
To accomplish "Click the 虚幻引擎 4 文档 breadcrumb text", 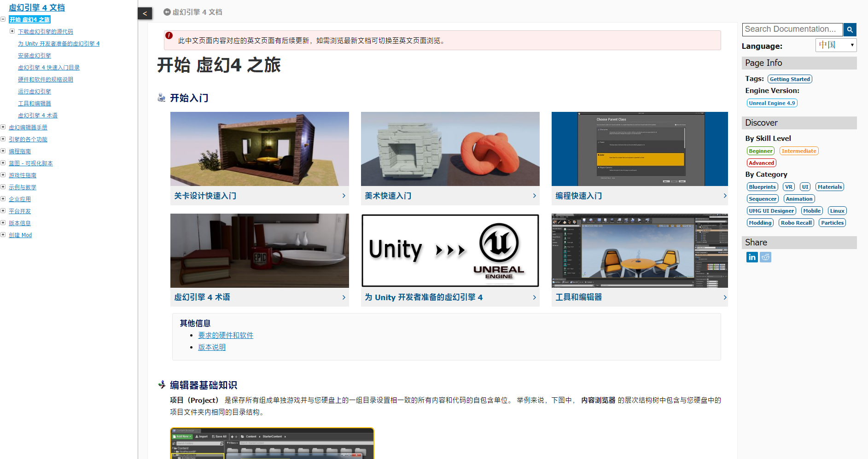I will tap(197, 12).
